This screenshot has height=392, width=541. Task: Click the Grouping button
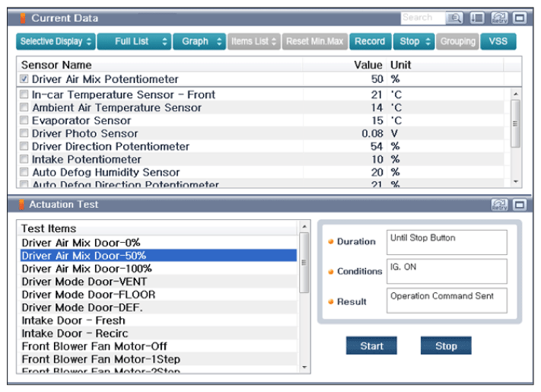457,41
